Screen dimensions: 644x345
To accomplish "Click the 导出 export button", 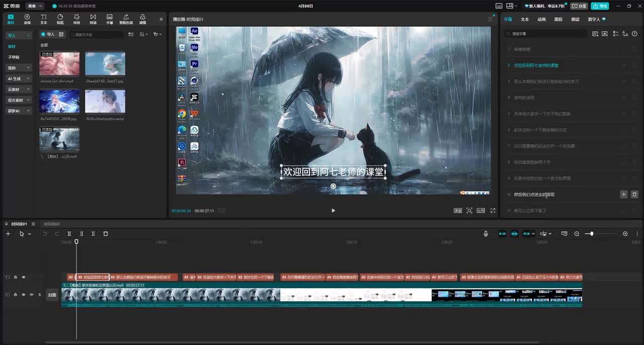I will (600, 6).
